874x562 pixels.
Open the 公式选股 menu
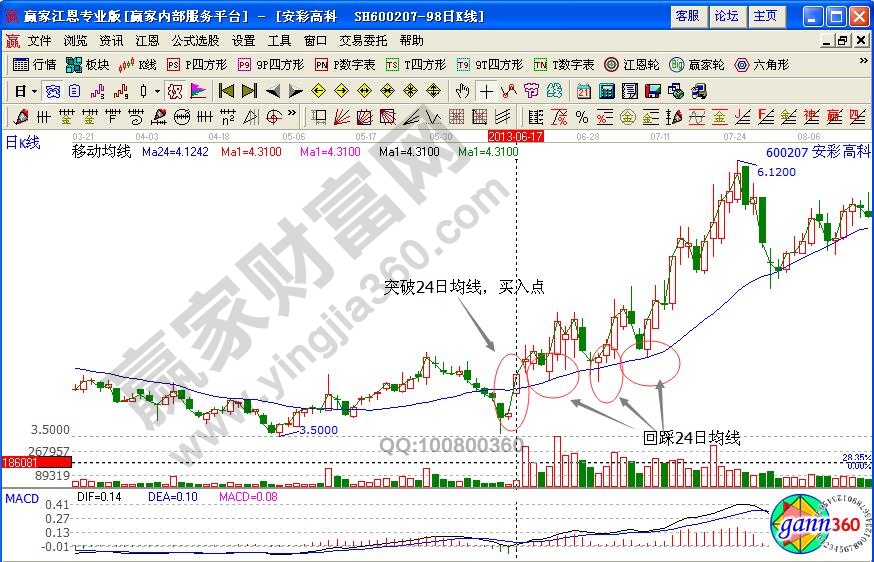tap(195, 41)
